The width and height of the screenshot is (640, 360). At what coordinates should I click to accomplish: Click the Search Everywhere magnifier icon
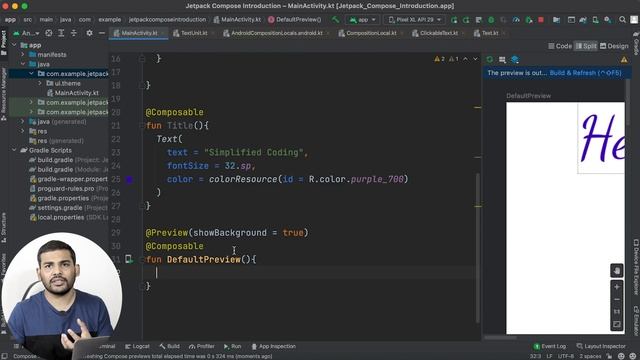pos(622,19)
